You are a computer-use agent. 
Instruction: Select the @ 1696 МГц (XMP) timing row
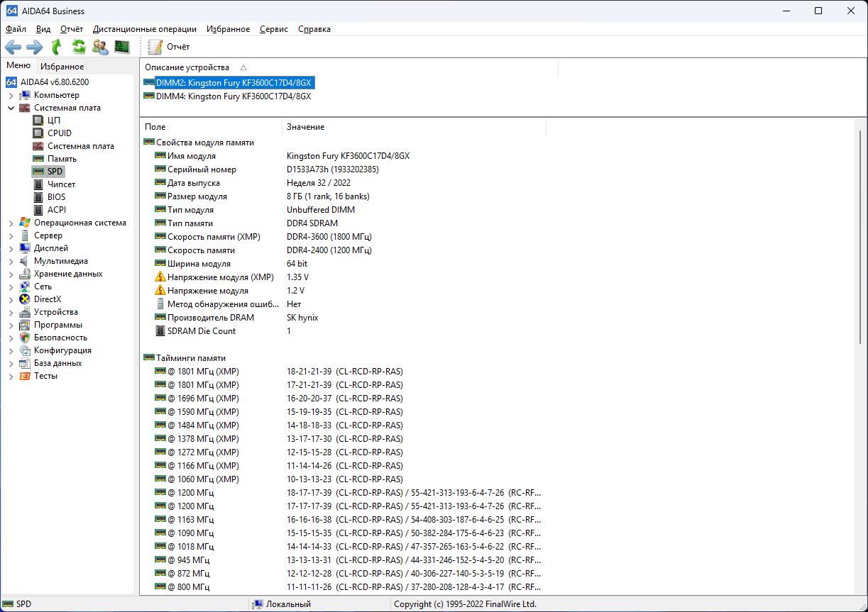pos(343,399)
